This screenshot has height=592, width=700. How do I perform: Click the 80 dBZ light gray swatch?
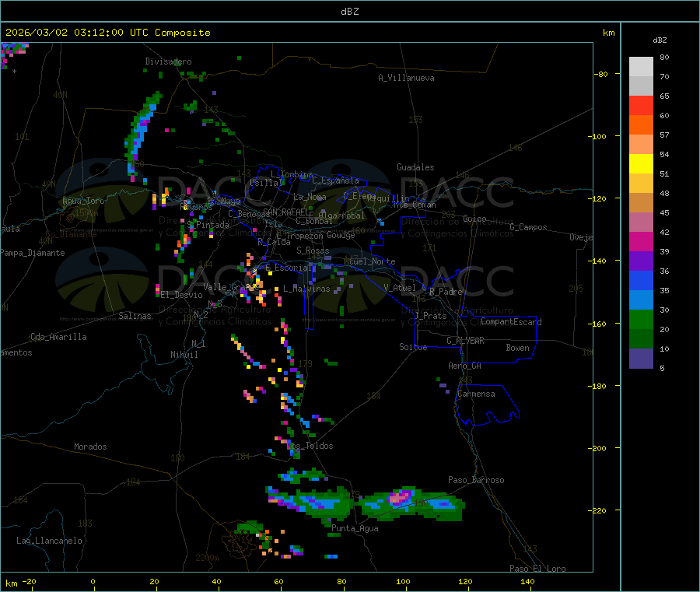tap(641, 67)
